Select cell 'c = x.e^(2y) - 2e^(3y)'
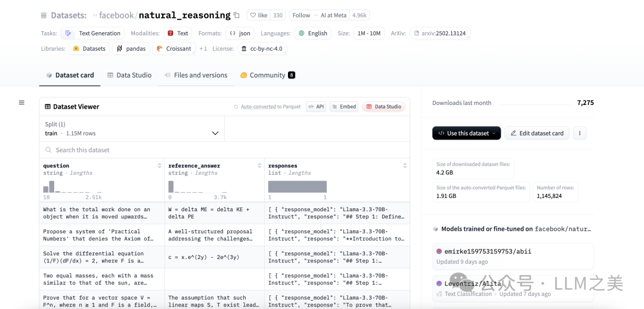Image resolution: width=644 pixels, height=309 pixels. click(x=215, y=257)
